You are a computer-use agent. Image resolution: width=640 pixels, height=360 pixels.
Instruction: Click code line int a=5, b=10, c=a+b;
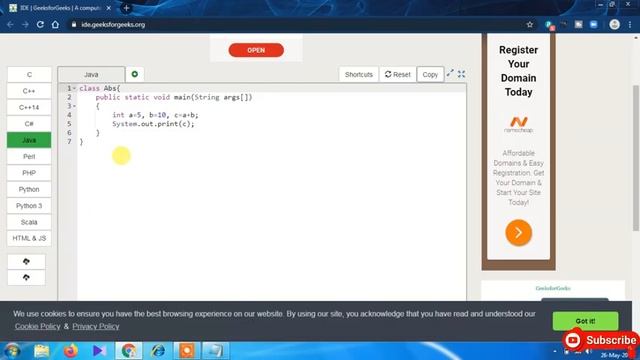(x=155, y=115)
